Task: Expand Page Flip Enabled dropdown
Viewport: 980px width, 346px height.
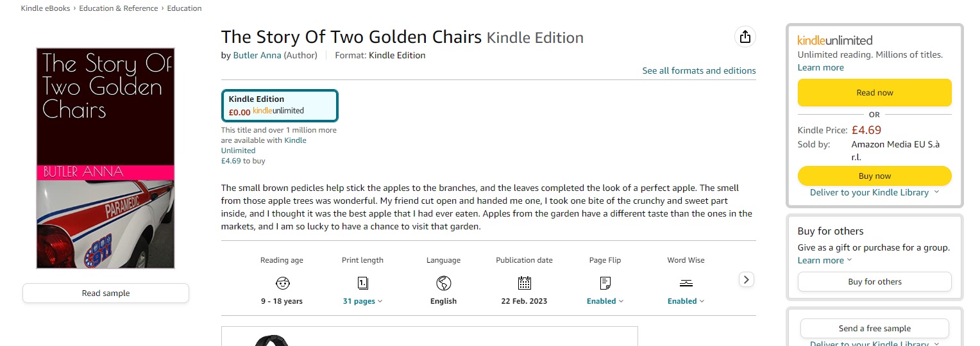Action: pyautogui.click(x=605, y=301)
